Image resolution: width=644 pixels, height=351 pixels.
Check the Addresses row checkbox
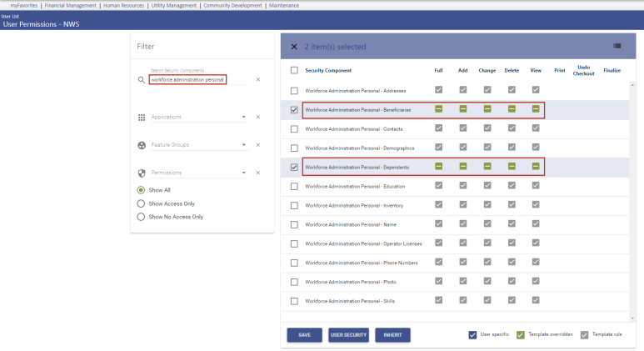[293, 90]
